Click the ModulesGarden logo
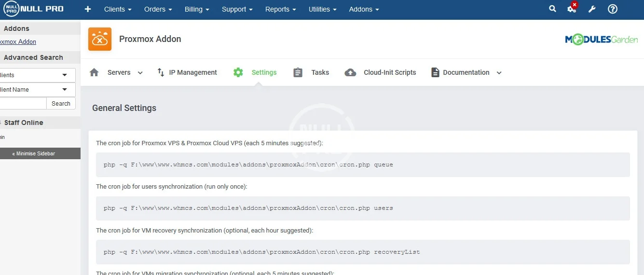Screen dimensions: 644x275 click(602, 40)
